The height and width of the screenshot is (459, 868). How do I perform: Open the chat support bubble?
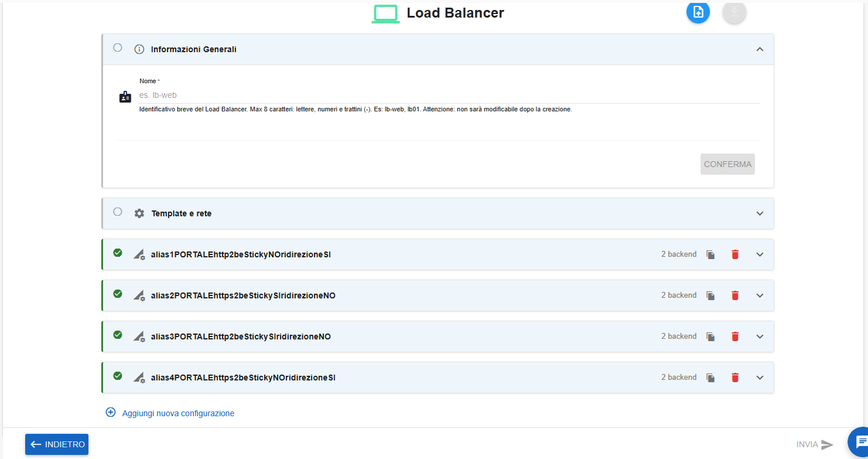[x=859, y=442]
